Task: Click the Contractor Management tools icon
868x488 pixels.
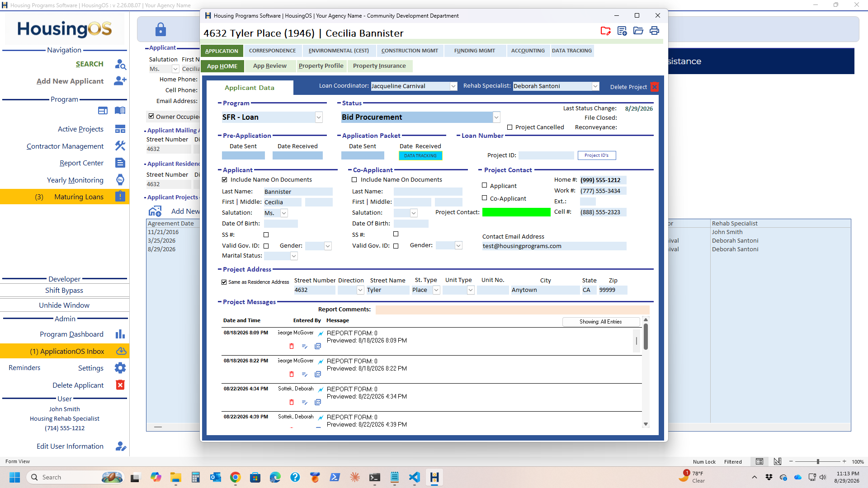Action: click(120, 146)
